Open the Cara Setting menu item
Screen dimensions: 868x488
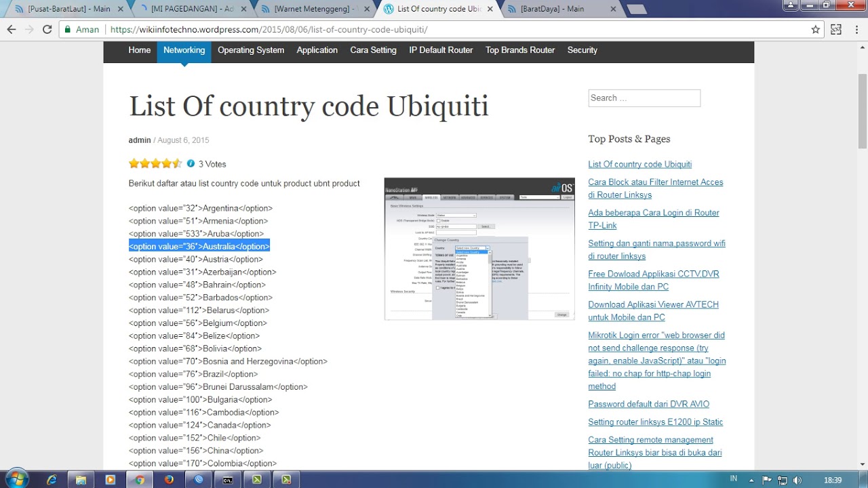tap(373, 50)
